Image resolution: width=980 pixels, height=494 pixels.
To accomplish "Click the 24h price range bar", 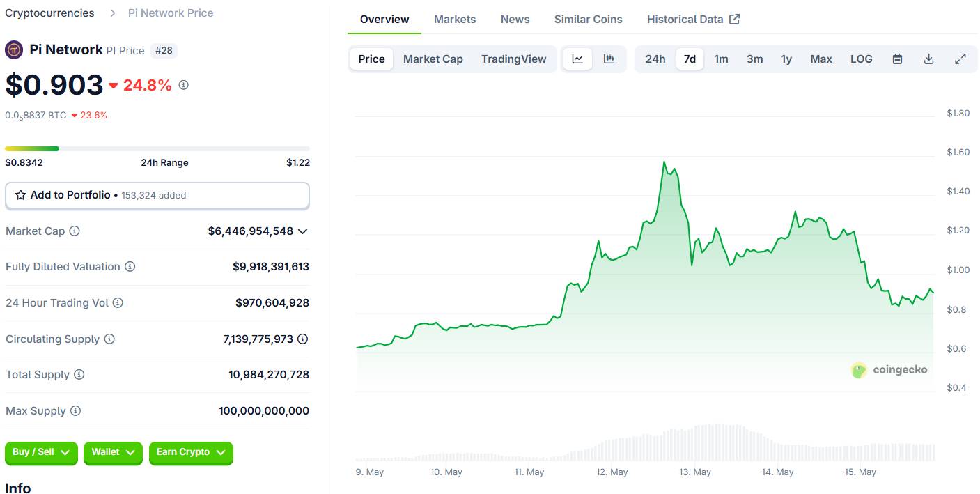I will [x=157, y=148].
